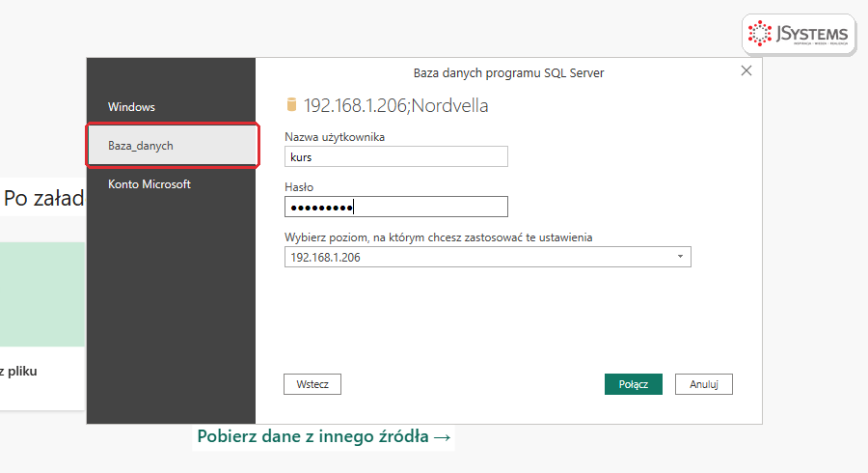
Task: Click the Baza danych programu SQL Server title
Action: click(508, 73)
